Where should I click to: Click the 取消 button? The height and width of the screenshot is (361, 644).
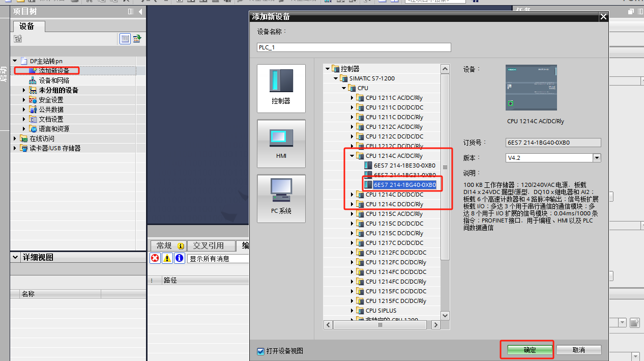click(x=579, y=350)
